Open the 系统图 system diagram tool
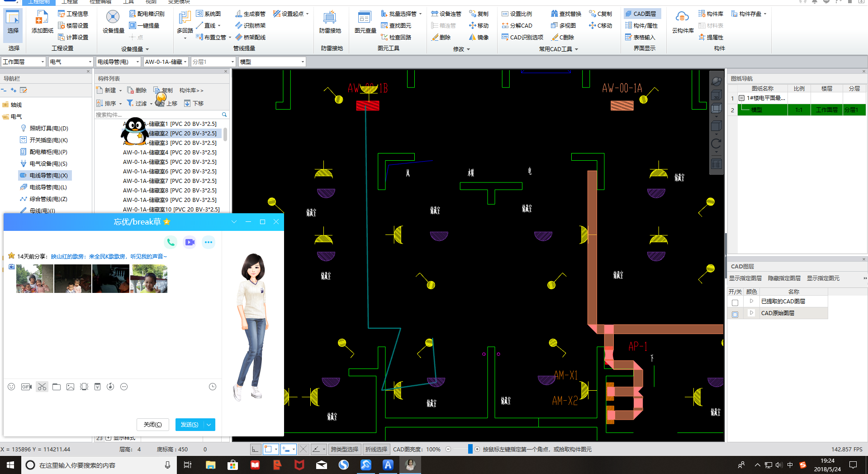 pos(208,14)
